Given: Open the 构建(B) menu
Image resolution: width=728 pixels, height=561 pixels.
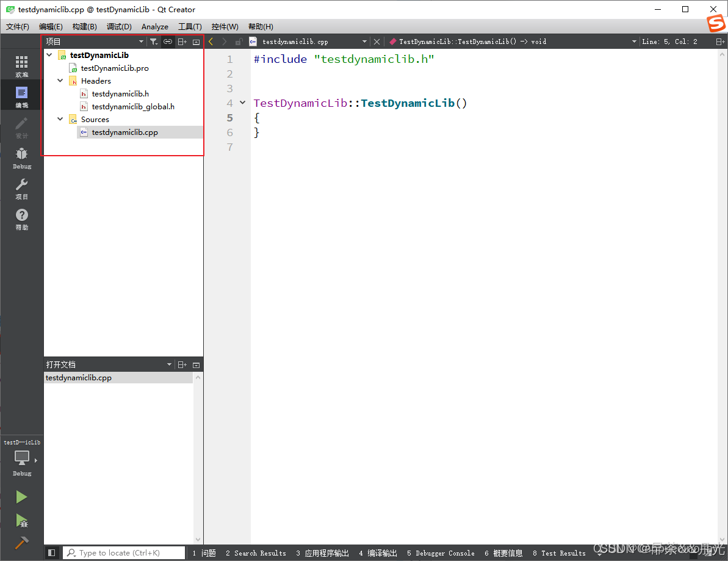Looking at the screenshot, I should [84, 26].
